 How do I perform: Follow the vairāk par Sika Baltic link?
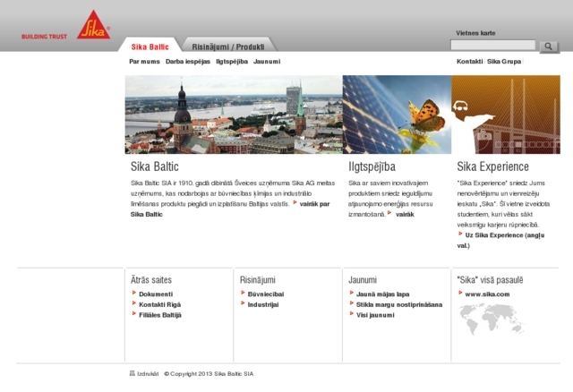coord(230,209)
